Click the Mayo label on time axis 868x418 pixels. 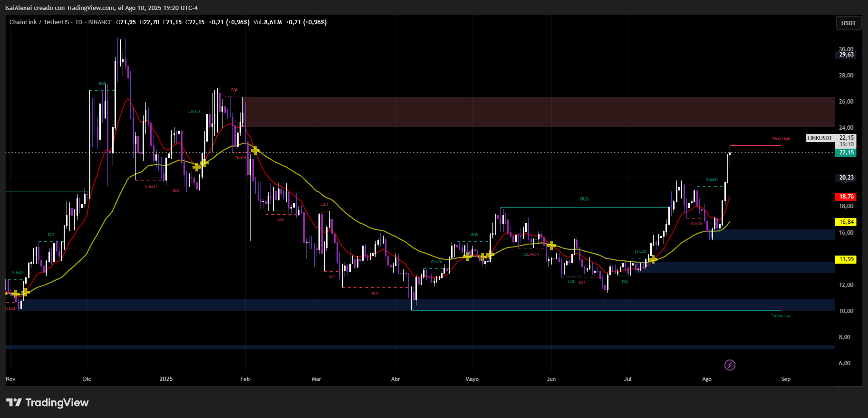coord(472,379)
